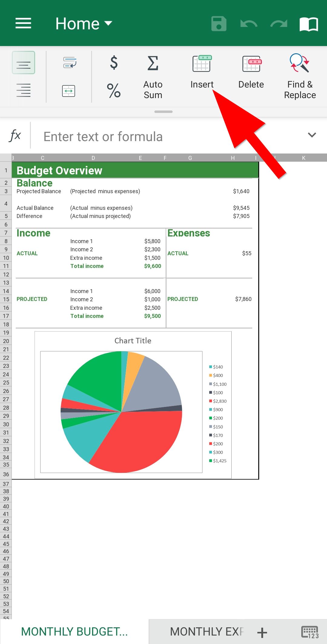Add a new sheet with plus button
The height and width of the screenshot is (644, 327).
click(262, 632)
